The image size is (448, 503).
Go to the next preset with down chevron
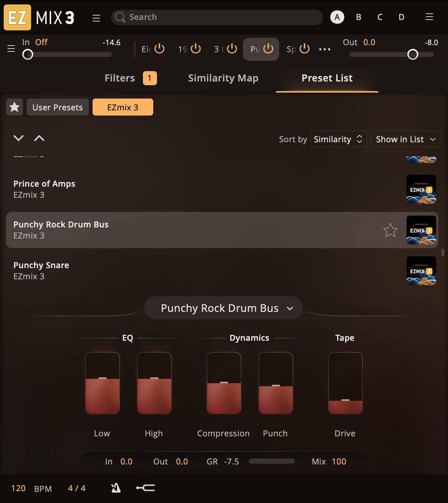pyautogui.click(x=19, y=138)
